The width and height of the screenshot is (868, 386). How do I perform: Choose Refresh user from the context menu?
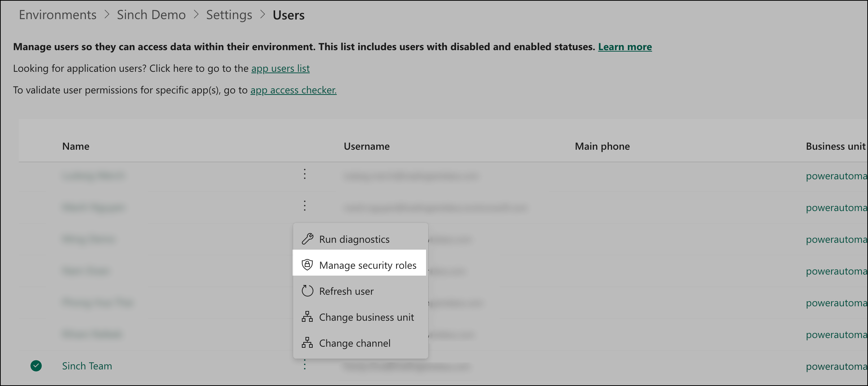coord(346,291)
